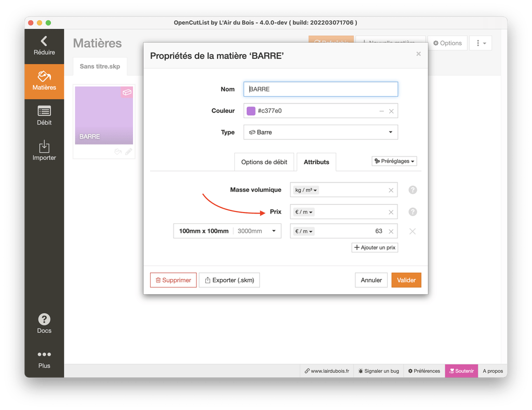Open the kg / m³ unit dropdown

point(305,190)
